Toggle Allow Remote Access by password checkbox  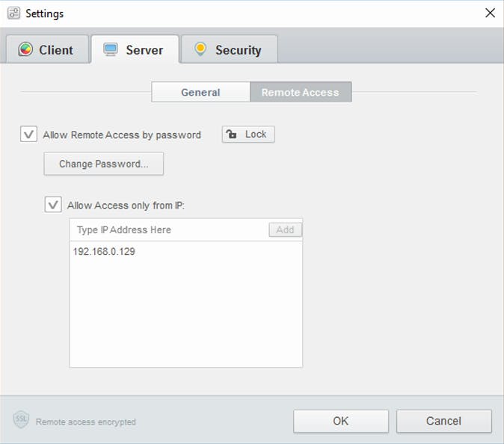[x=28, y=135]
